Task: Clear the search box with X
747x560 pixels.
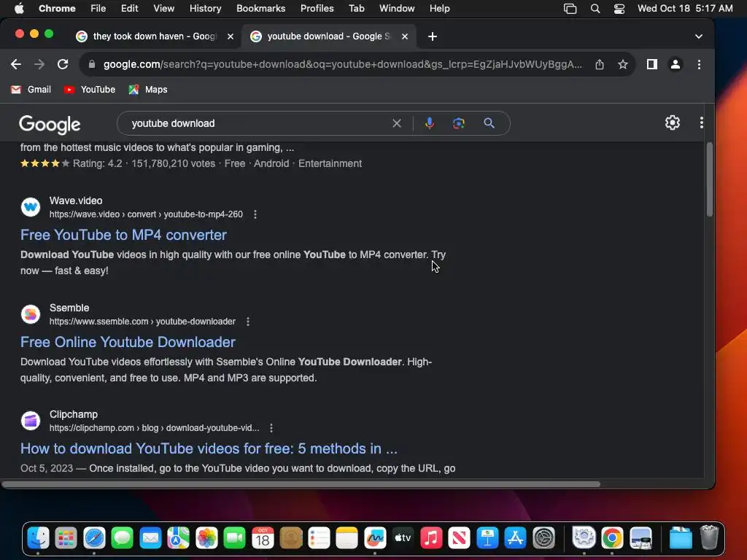Action: (x=396, y=123)
